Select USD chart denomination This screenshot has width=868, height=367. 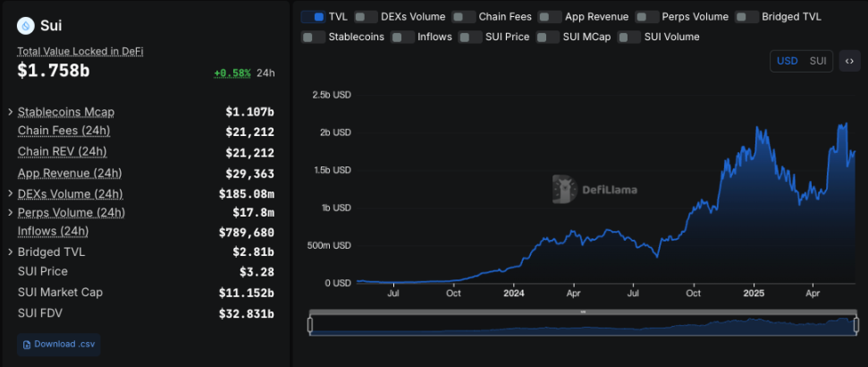(x=788, y=61)
